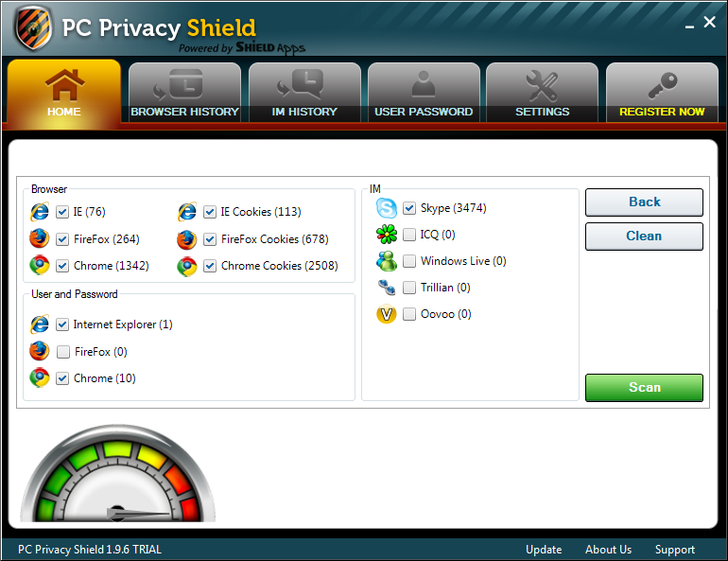
Task: Click the Chrome Cookies icon
Action: click(x=187, y=266)
